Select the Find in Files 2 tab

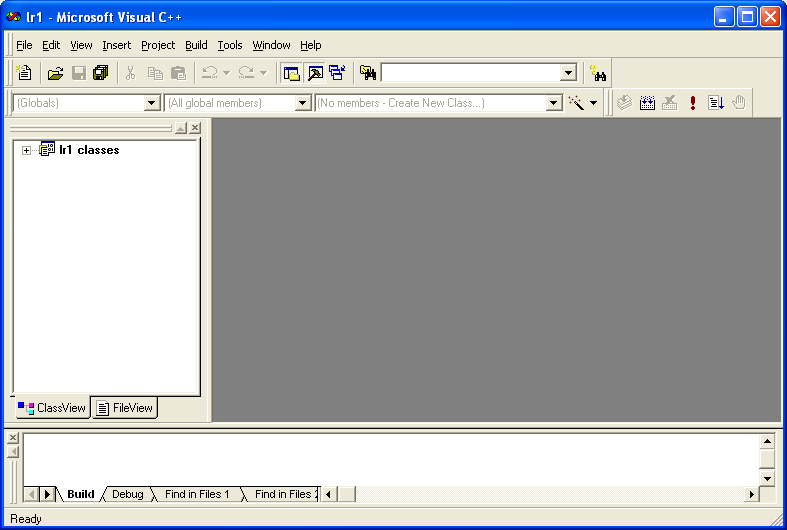click(284, 494)
